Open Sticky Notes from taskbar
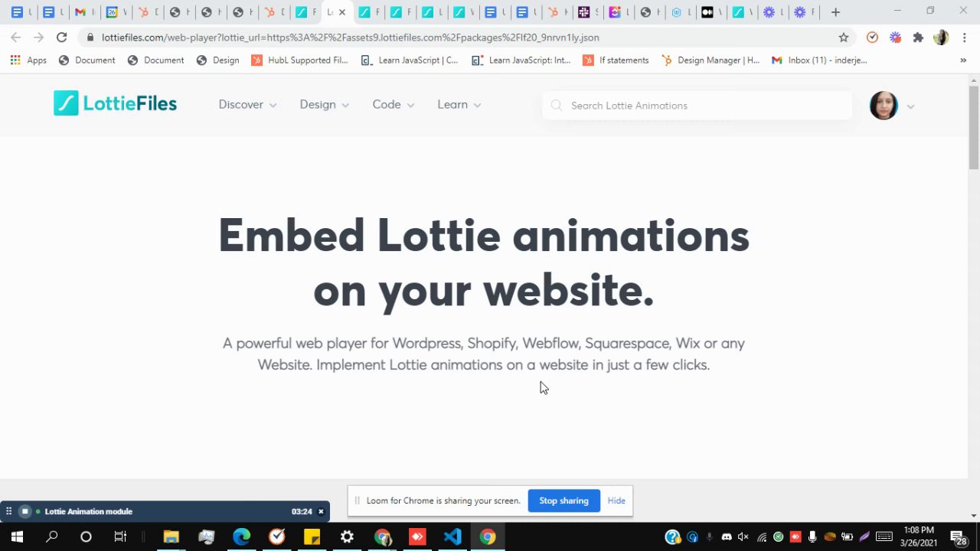The image size is (980, 551). pyautogui.click(x=312, y=536)
